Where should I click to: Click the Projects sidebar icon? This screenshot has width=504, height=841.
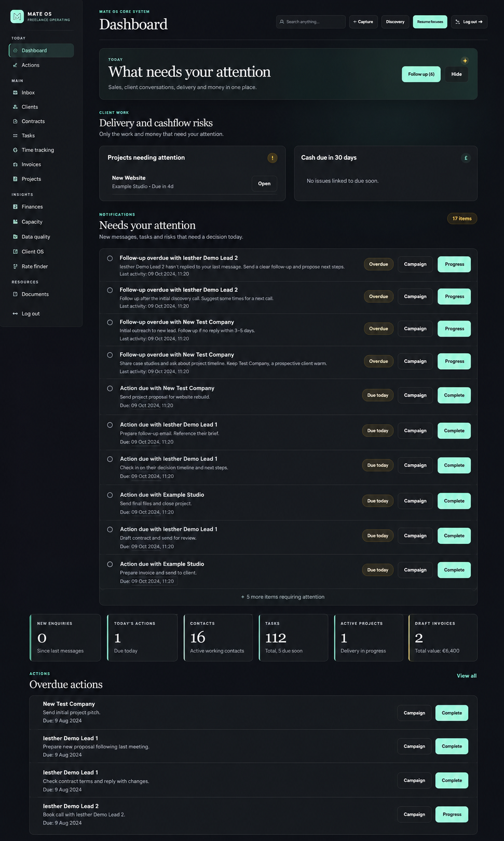[15, 179]
